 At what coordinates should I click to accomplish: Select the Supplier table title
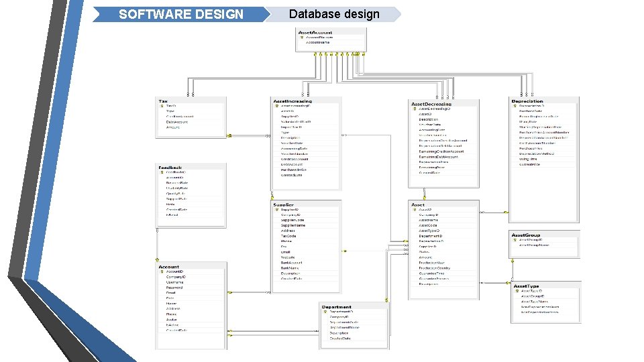[283, 205]
